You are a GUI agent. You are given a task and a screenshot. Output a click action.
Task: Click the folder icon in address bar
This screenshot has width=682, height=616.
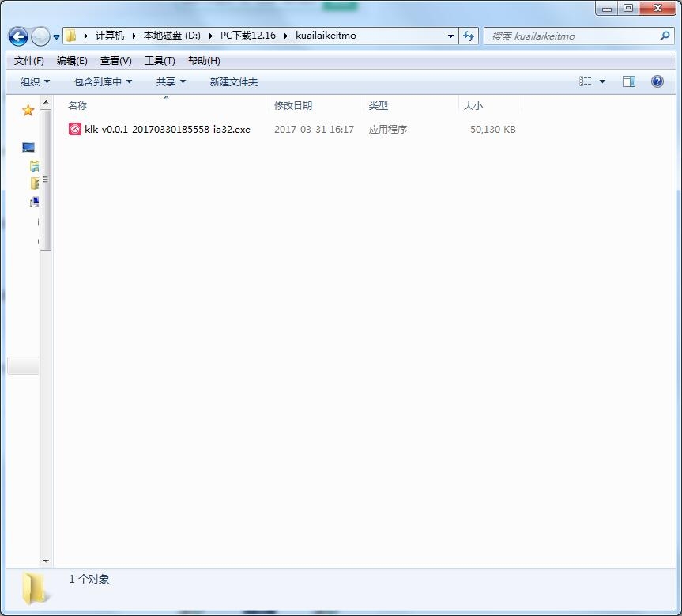click(x=71, y=36)
